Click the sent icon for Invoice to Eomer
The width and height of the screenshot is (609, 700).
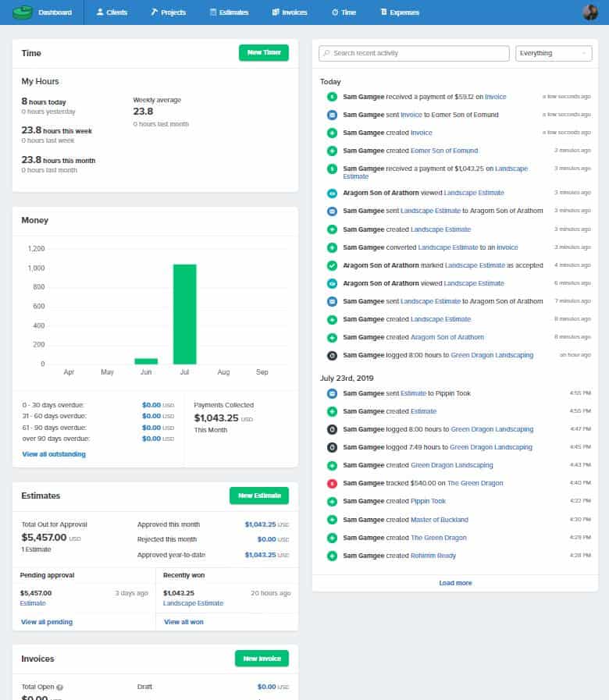332,115
